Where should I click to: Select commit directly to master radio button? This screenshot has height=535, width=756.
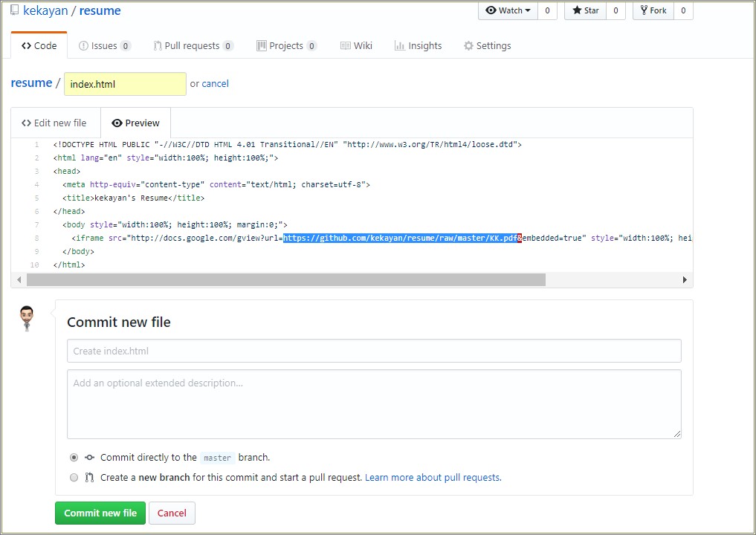(x=74, y=458)
